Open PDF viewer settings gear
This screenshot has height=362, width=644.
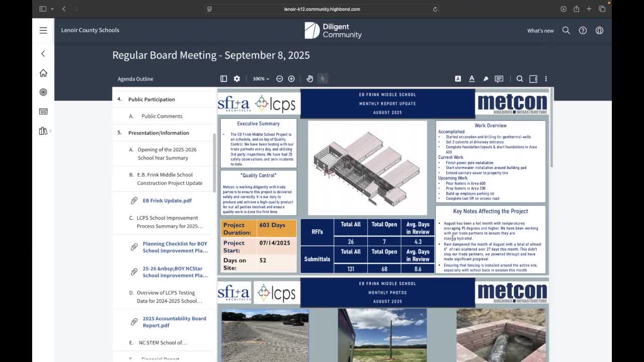(x=237, y=79)
